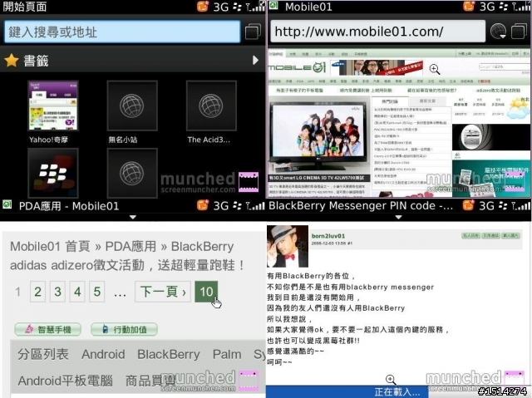Viewport: 532px width, 398px height.
Task: Go to page 5 of the forum
Action: [97, 292]
